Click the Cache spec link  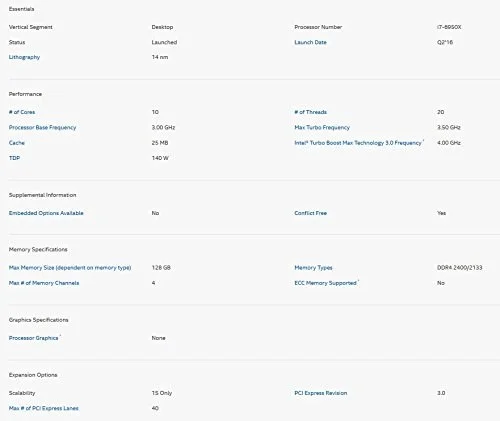point(17,143)
